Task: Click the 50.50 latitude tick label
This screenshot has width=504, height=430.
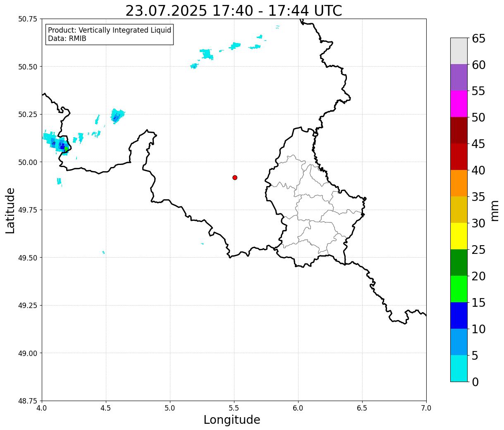Action: [27, 67]
